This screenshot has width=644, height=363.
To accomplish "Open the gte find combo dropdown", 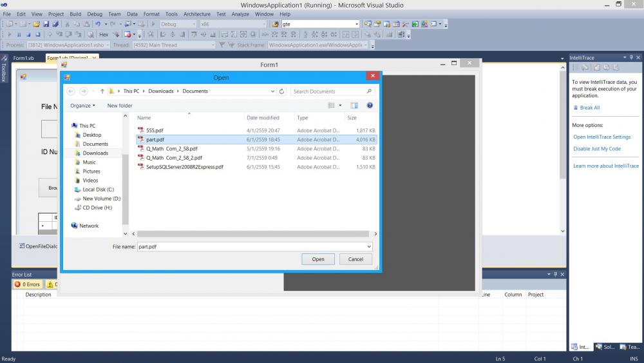I will [x=357, y=25].
